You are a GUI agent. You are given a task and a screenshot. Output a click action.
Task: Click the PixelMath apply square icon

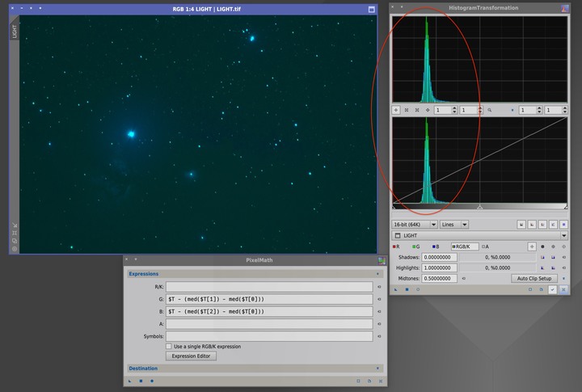(141, 381)
